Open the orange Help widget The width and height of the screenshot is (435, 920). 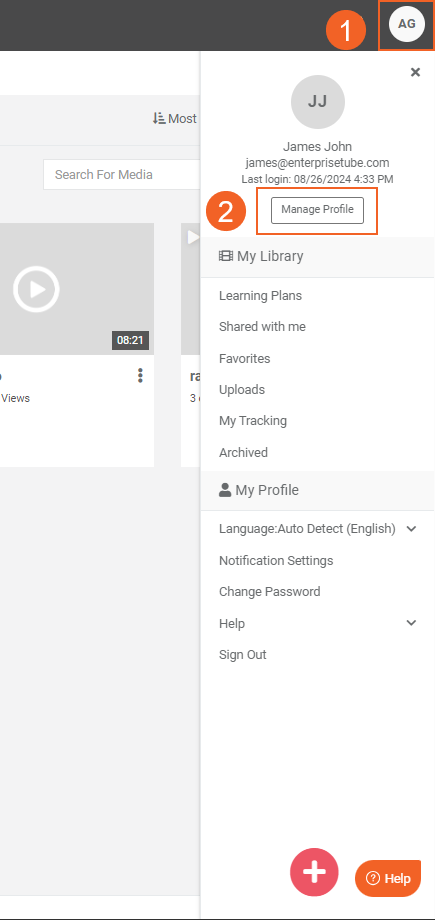(388, 878)
